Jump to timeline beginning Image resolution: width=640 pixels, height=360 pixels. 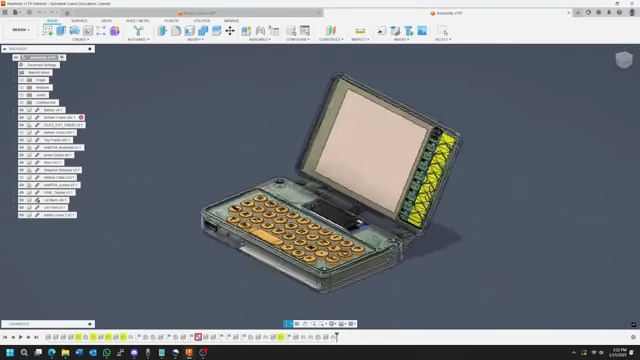tap(5, 337)
